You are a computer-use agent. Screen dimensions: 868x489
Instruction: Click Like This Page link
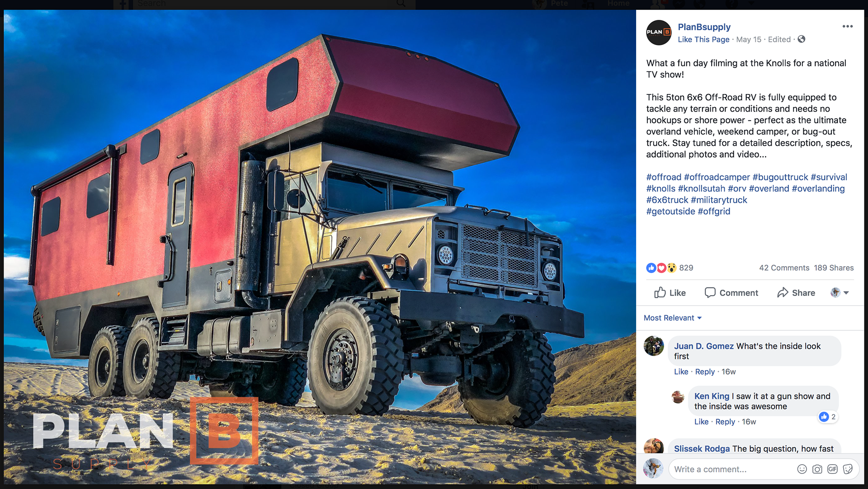coord(703,39)
